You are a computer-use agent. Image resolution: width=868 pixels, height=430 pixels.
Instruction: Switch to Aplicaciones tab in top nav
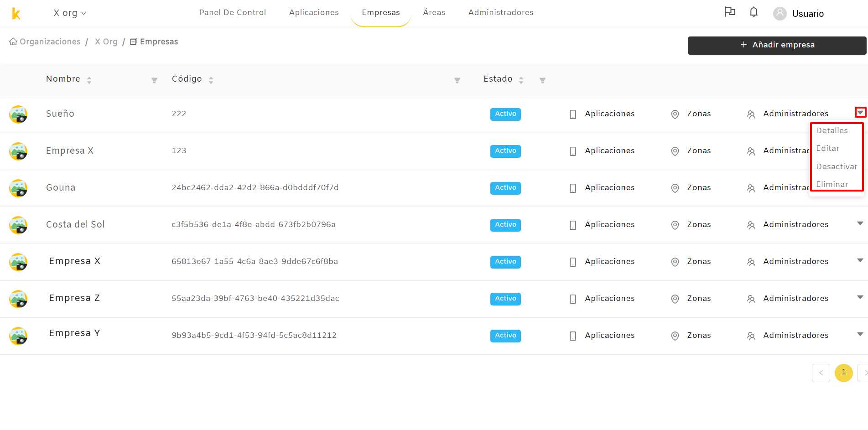(314, 13)
